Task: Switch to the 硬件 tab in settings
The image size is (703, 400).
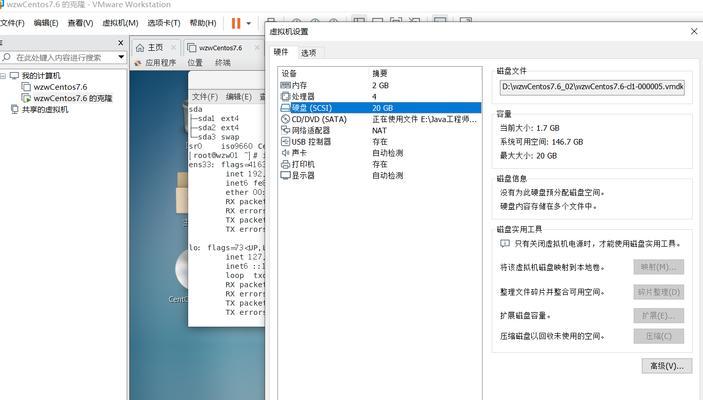Action: click(x=281, y=52)
